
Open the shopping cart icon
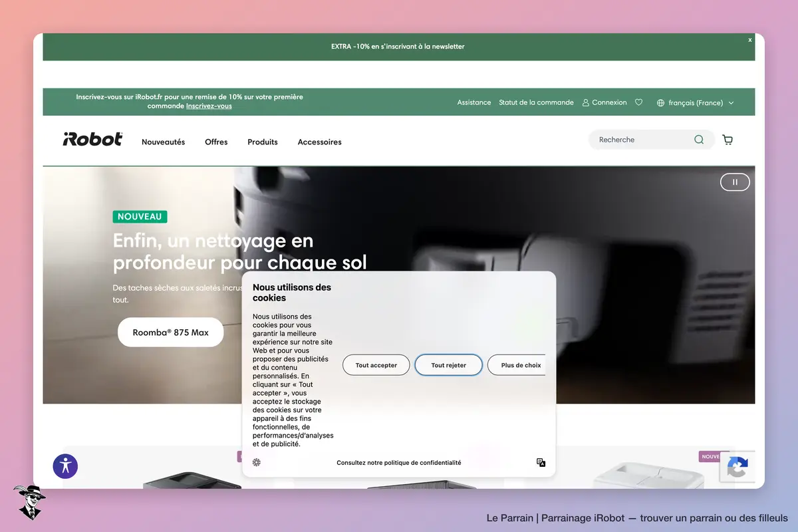(728, 140)
